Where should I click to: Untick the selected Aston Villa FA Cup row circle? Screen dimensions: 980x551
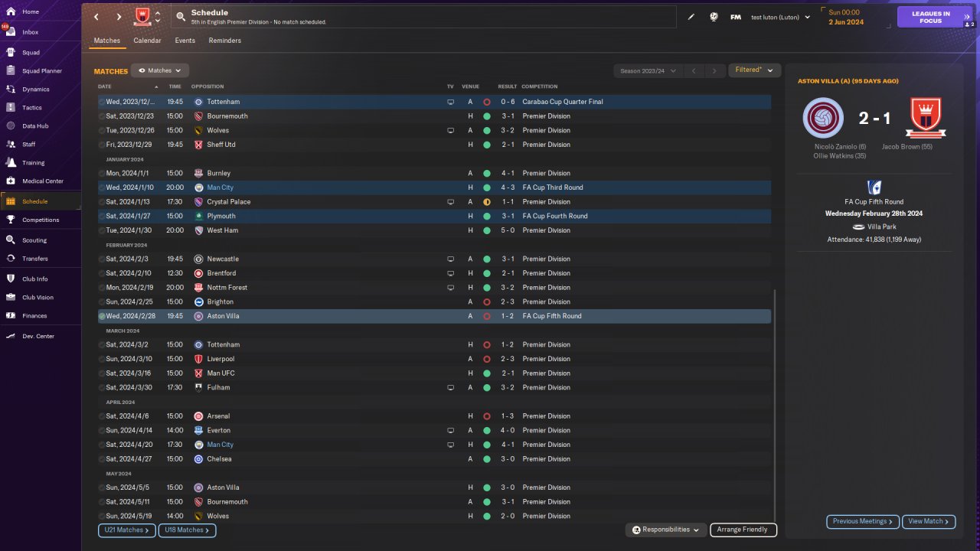[102, 316]
